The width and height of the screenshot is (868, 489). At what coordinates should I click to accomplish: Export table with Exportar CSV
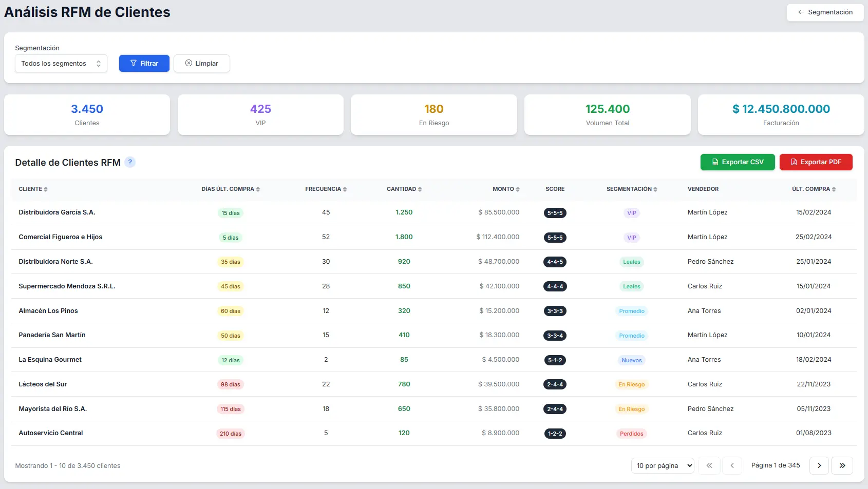click(x=738, y=162)
